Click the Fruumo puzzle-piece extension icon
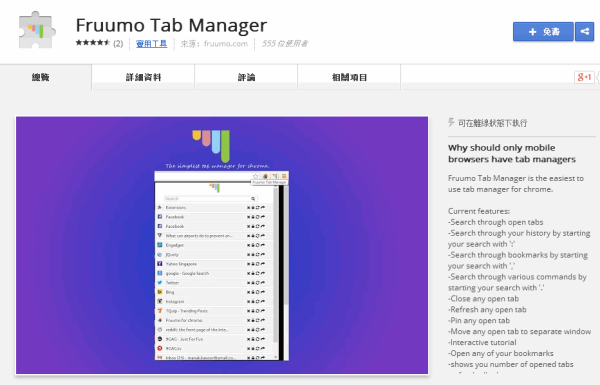Image resolution: width=600 pixels, height=385 pixels. (x=37, y=30)
